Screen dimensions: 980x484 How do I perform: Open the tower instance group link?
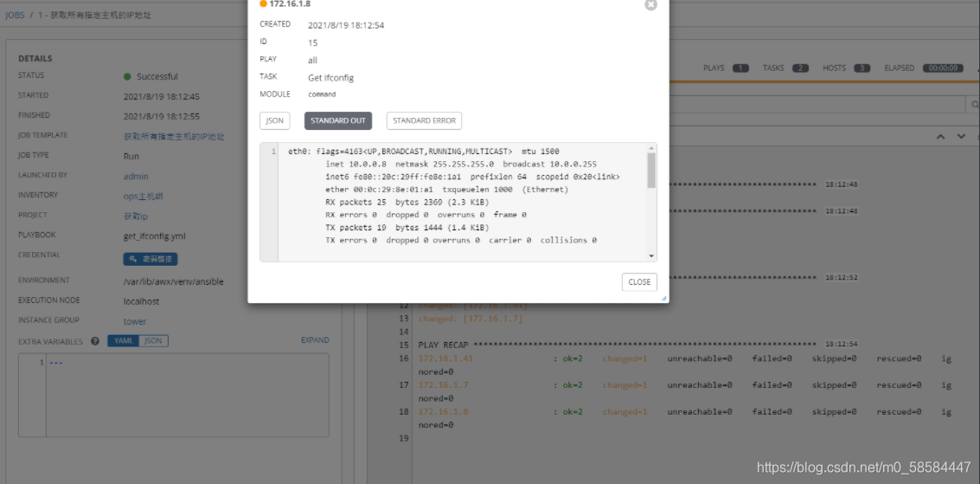coord(135,321)
